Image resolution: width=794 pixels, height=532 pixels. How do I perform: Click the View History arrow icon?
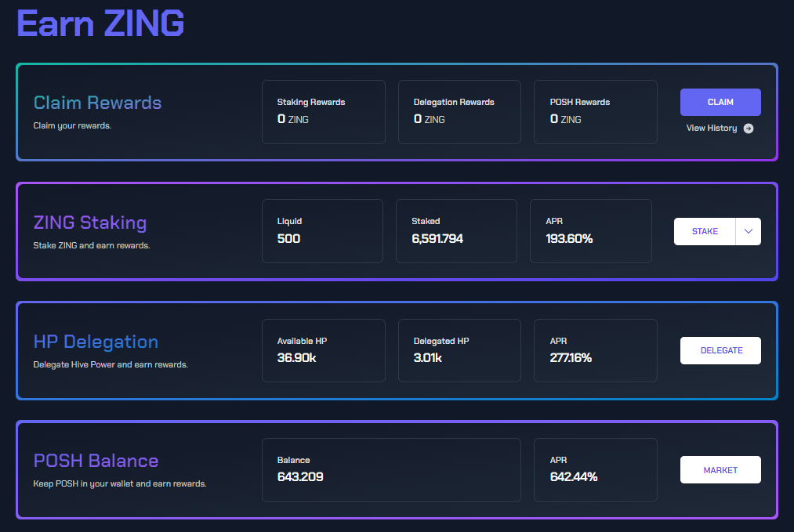[x=748, y=128]
